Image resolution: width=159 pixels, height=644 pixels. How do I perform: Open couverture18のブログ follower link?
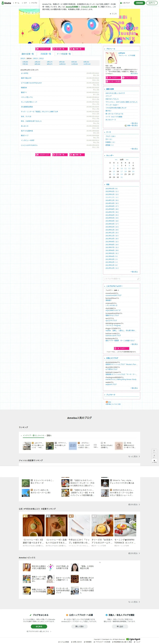113,295
